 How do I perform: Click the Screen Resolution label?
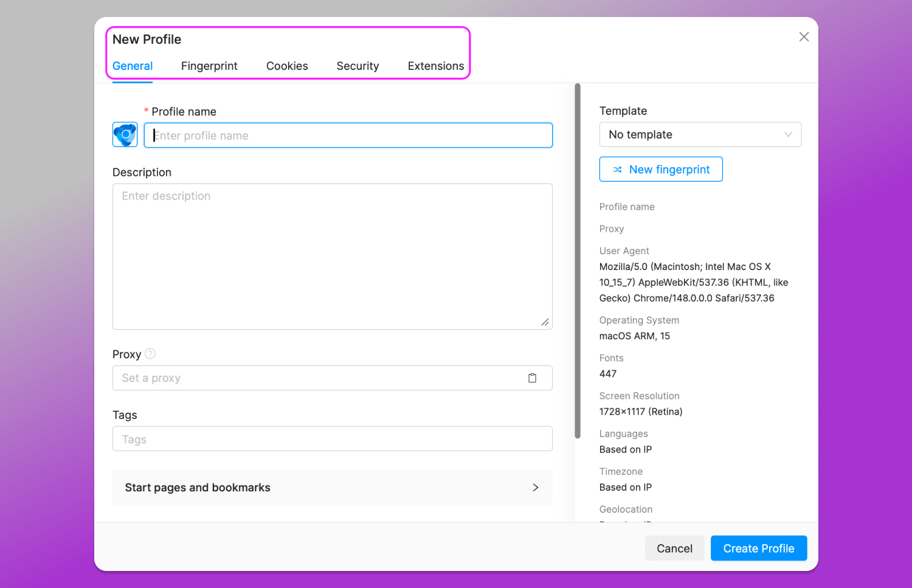point(639,396)
